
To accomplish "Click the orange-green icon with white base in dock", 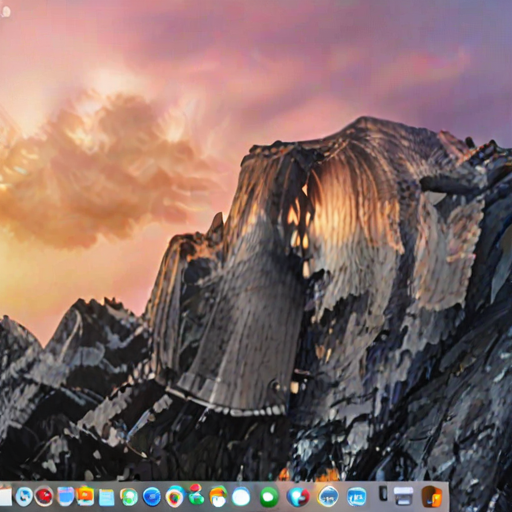I will pos(218,497).
